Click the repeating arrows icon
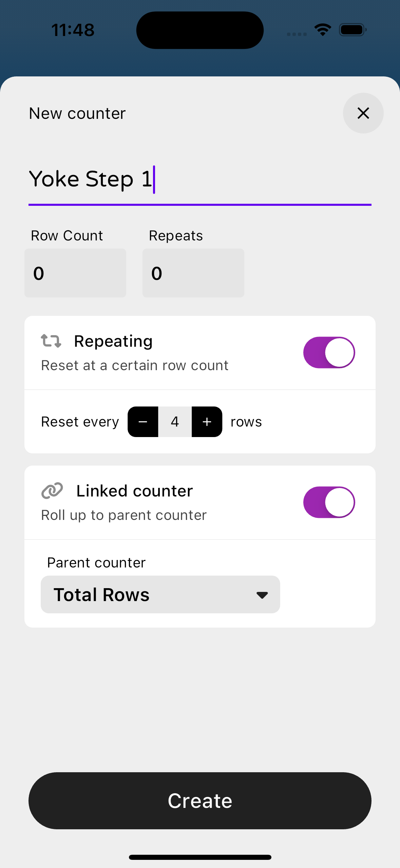 point(51,341)
